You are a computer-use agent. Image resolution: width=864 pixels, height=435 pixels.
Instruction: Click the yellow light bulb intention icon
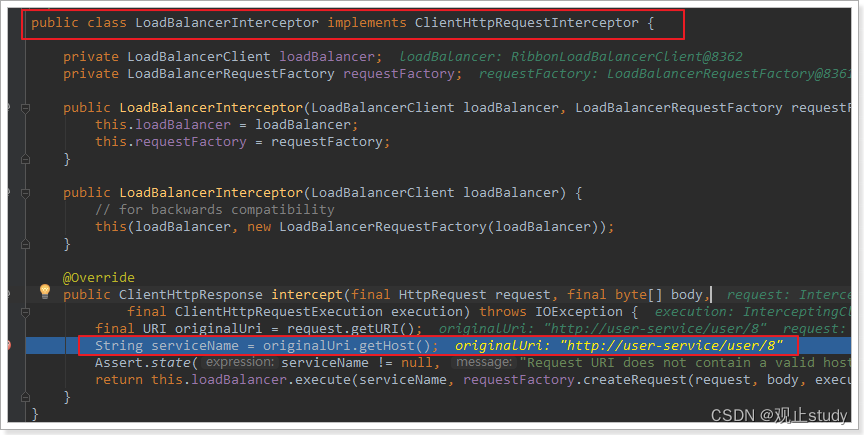pos(45,291)
